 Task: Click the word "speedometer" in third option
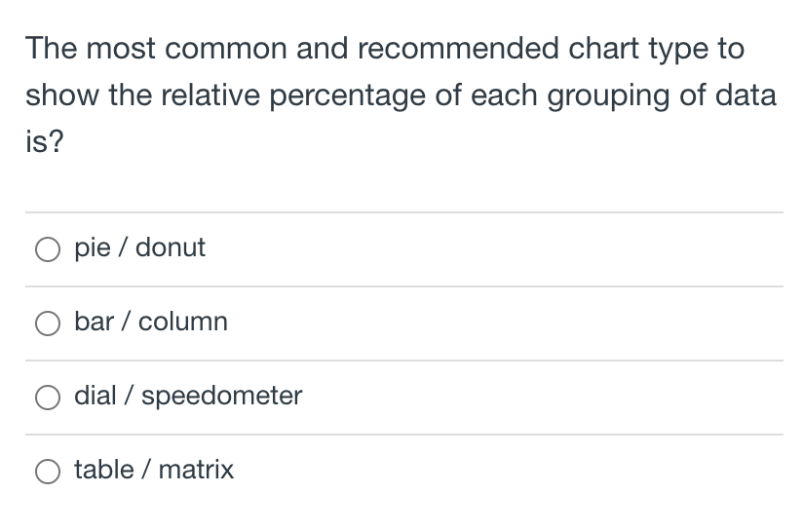[220, 397]
